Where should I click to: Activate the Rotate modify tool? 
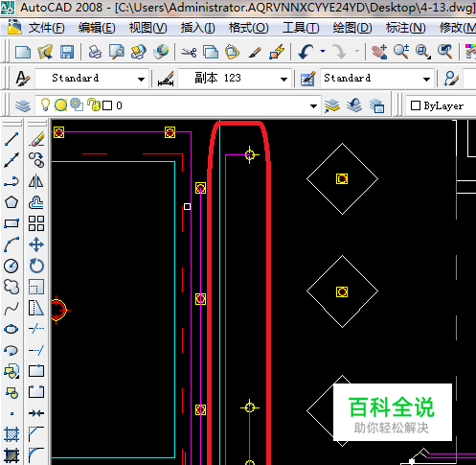coord(36,266)
